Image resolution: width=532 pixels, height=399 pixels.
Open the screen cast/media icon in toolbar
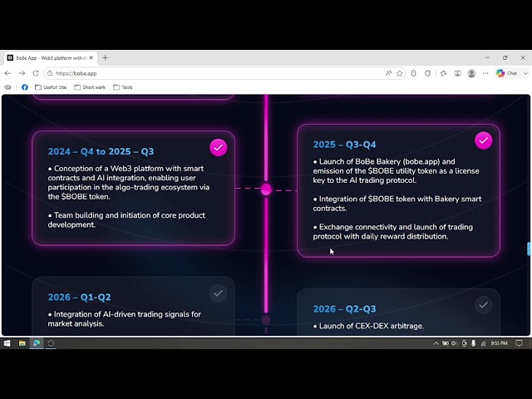(x=457, y=73)
